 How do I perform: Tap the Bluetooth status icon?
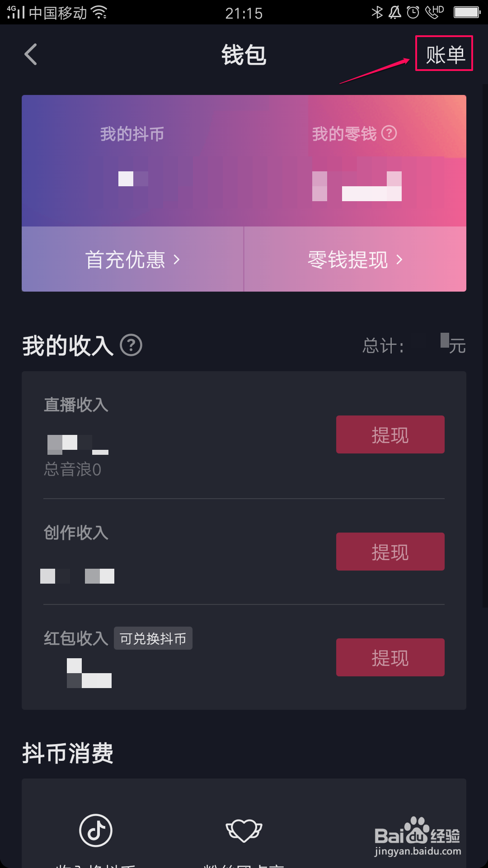coord(377,12)
